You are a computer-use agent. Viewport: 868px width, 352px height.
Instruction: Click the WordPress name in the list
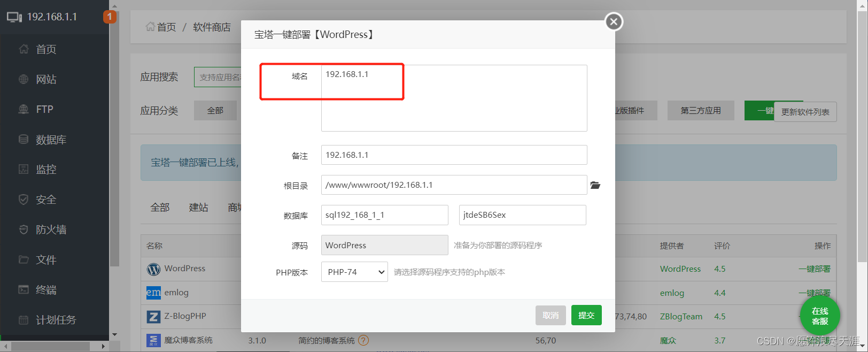pyautogui.click(x=185, y=269)
